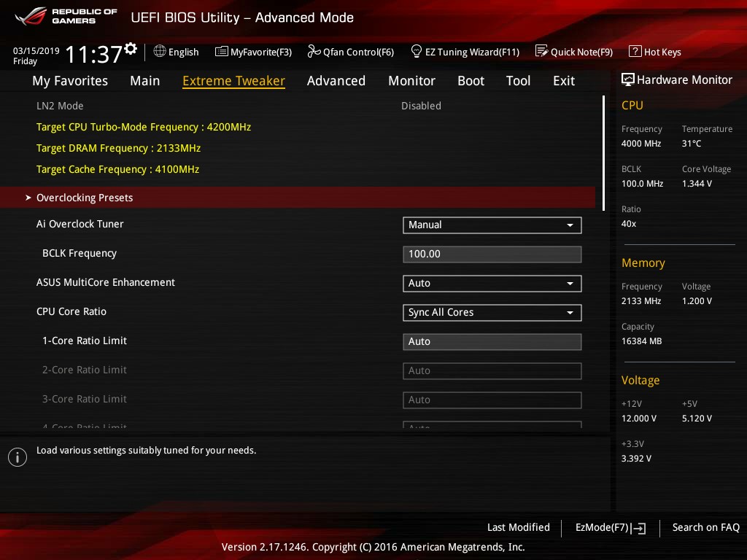Click the MultiCore Enhancement dropdown arrow

coord(570,284)
